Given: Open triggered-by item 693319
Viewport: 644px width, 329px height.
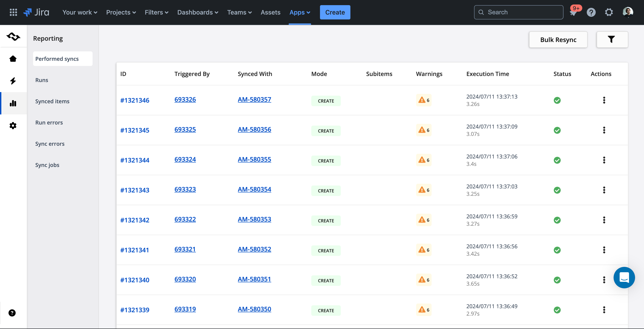Looking at the screenshot, I should 185,309.
